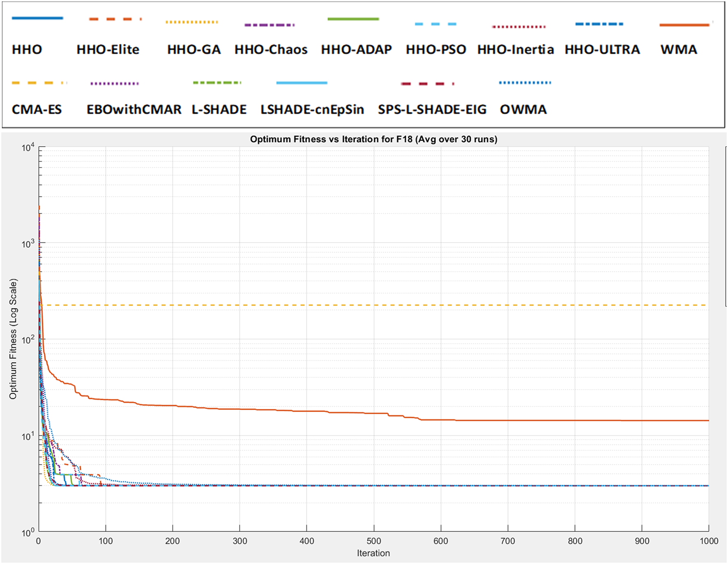This screenshot has width=728, height=564.
Task: Click the chart title for F18
Action: pos(373,139)
